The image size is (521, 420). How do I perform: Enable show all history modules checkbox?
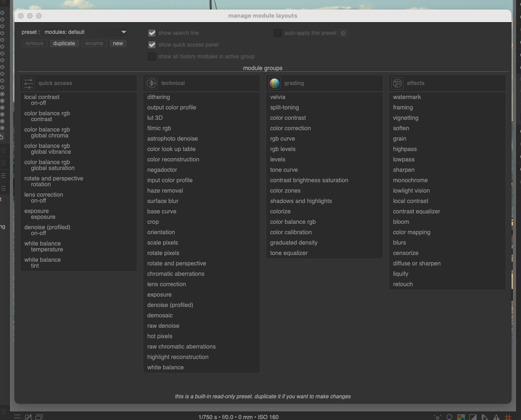pos(152,57)
